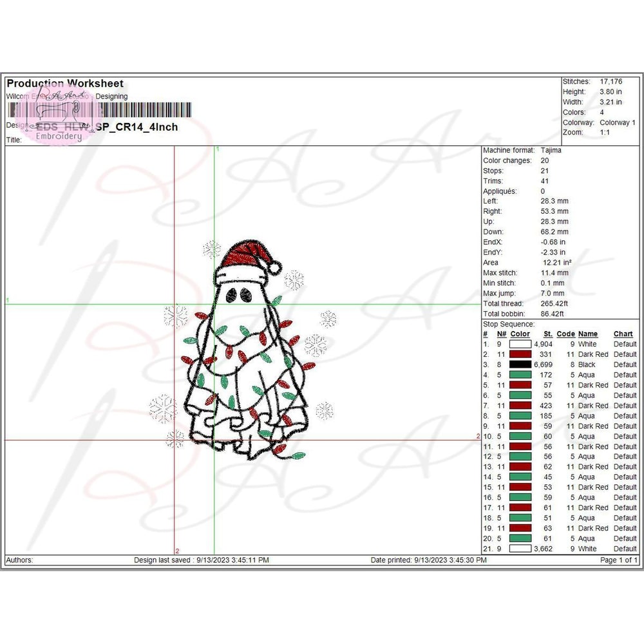The image size is (644, 644).
Task: Click the St. column header
Action: pyautogui.click(x=547, y=334)
